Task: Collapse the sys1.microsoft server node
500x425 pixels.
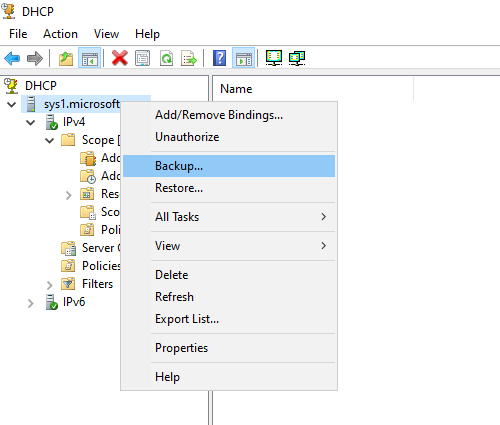Action: (x=12, y=104)
